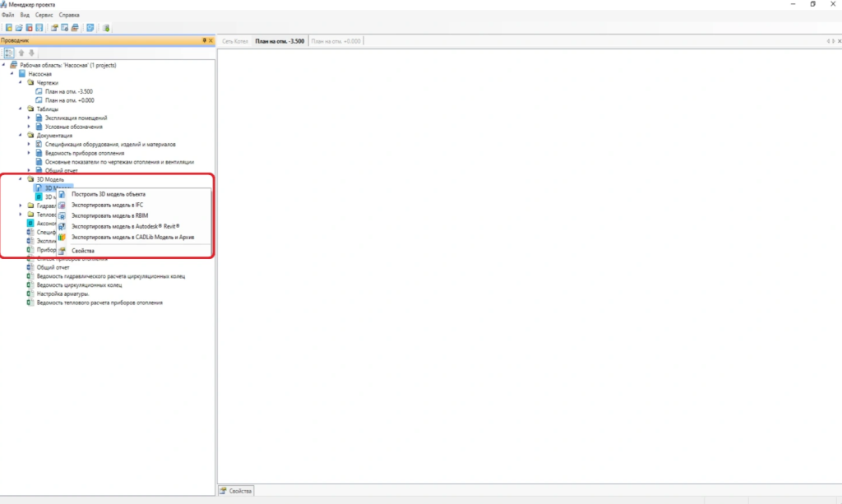Choose 'Экспортировать модель в IFC' option

coord(107,205)
